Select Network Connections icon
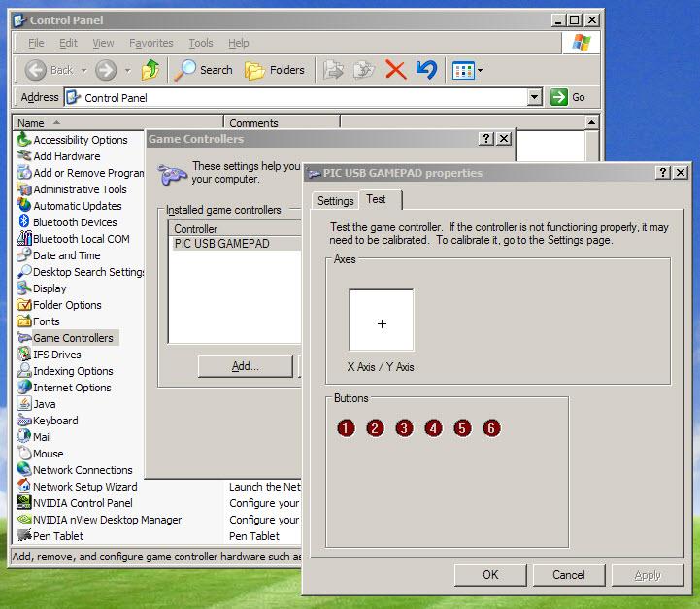The width and height of the screenshot is (700, 609). click(x=23, y=470)
